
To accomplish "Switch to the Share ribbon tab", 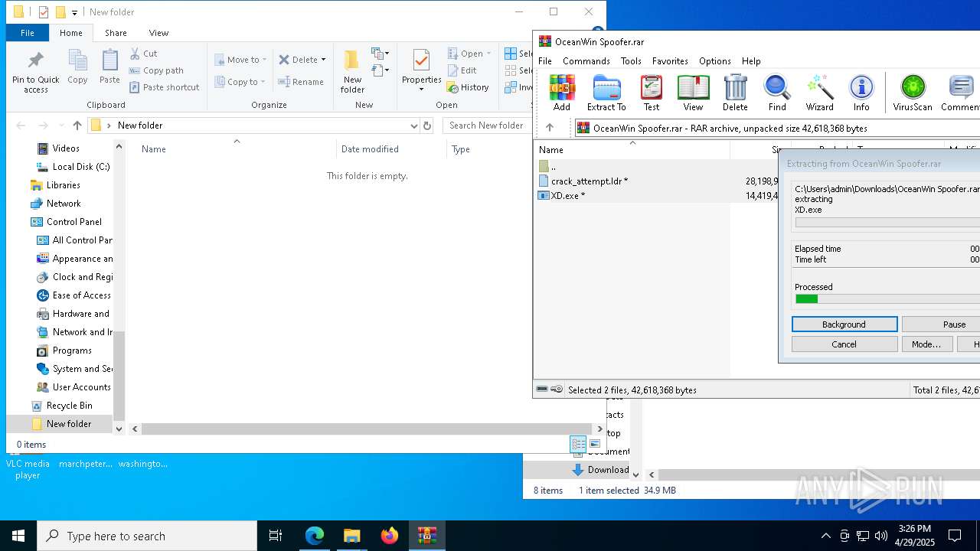I will click(116, 33).
